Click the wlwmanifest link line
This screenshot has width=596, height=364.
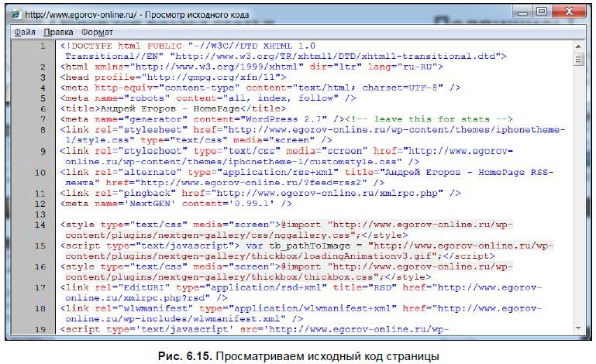click(x=301, y=314)
